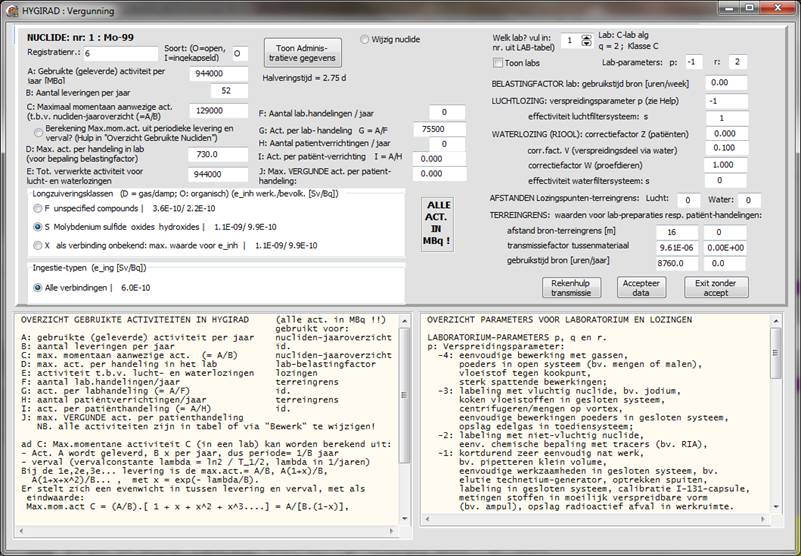
Task: Edit field E tot. verwerkte activiteit
Action: click(x=218, y=174)
